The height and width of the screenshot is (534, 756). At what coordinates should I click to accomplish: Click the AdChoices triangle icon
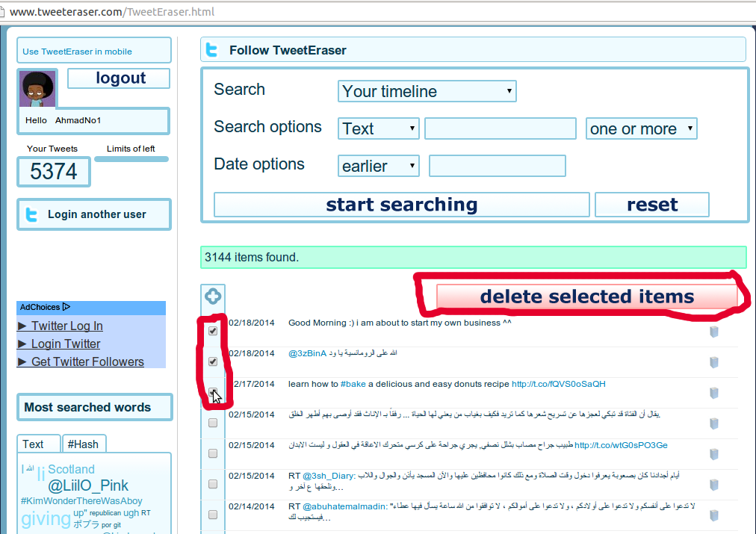(66, 307)
